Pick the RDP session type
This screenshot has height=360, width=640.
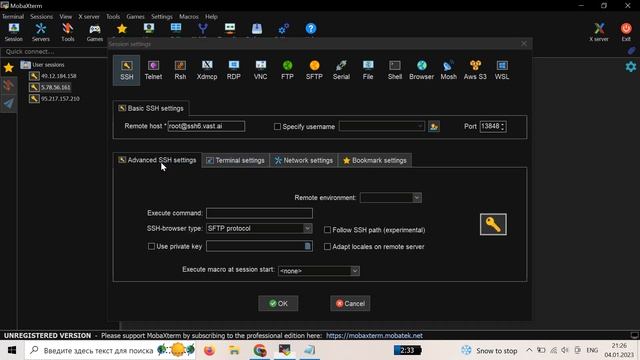pos(233,70)
